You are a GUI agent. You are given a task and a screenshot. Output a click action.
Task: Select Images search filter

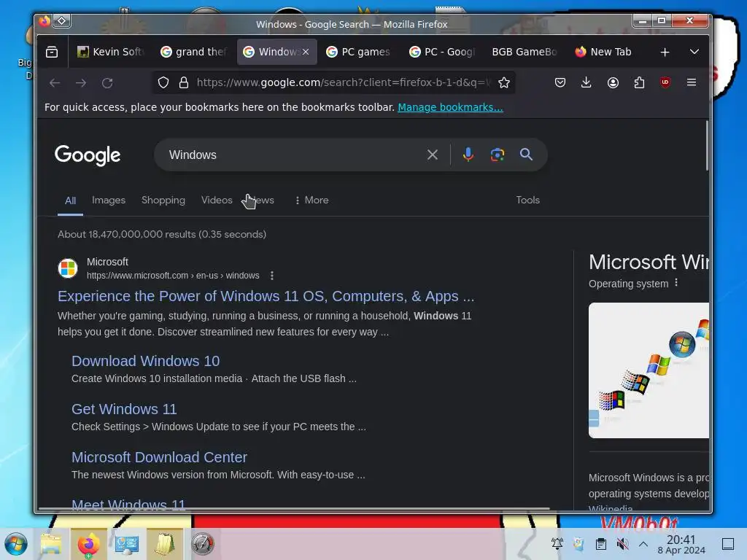109,201
